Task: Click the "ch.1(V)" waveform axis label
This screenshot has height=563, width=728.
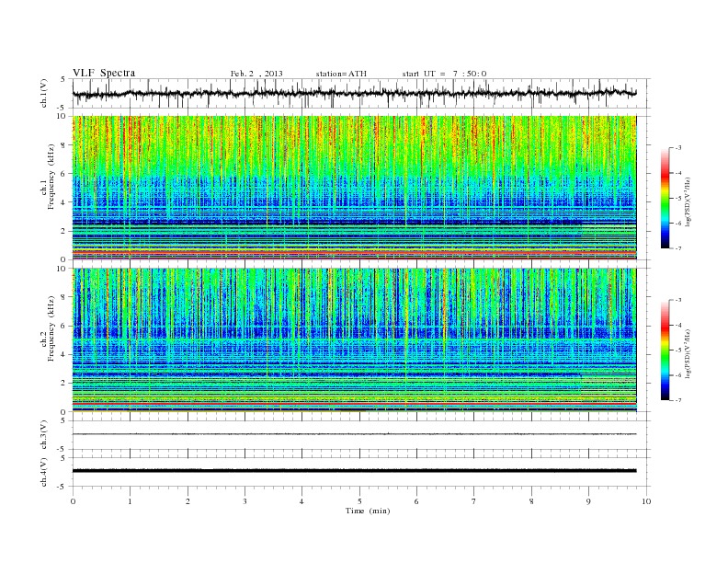Action: pyautogui.click(x=44, y=93)
